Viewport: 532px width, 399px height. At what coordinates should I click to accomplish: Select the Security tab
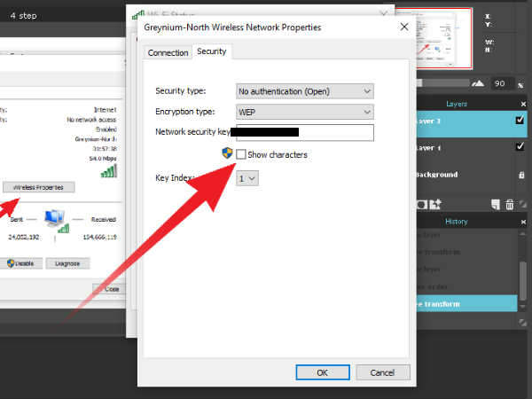211,51
